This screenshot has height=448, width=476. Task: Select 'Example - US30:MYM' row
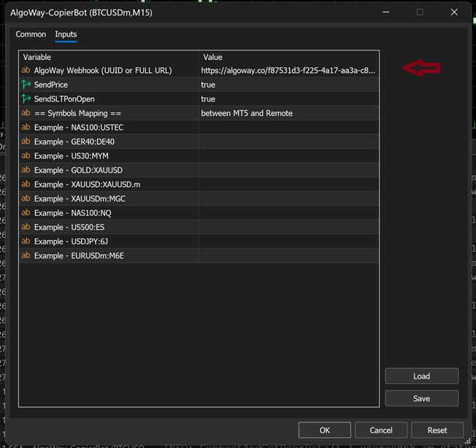click(x=199, y=156)
